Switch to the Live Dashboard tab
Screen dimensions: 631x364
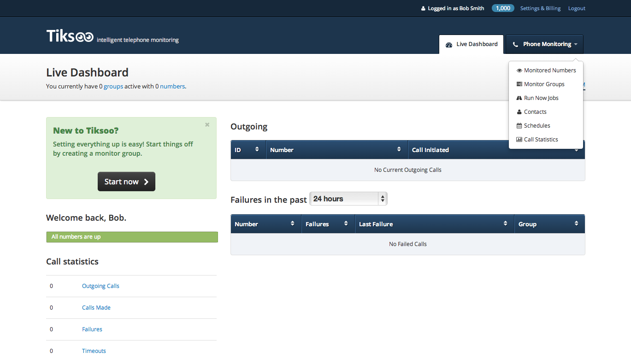tap(472, 44)
